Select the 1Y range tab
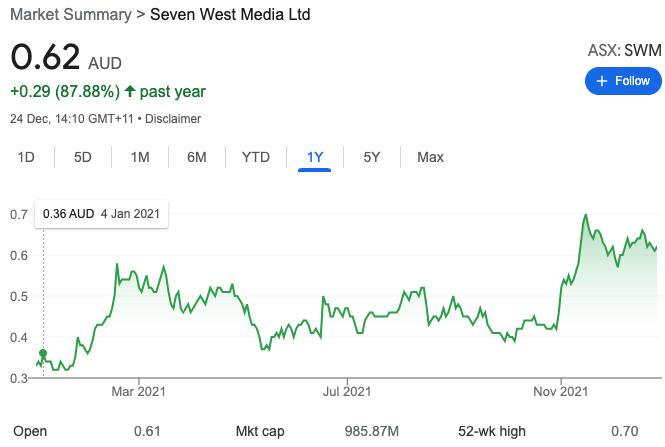Screen dimensions: 665x447 (x=315, y=157)
